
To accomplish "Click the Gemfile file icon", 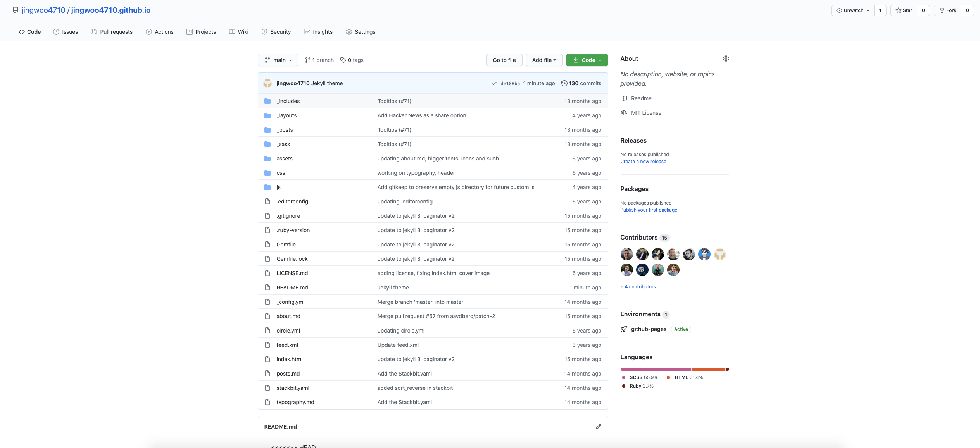I will (267, 245).
